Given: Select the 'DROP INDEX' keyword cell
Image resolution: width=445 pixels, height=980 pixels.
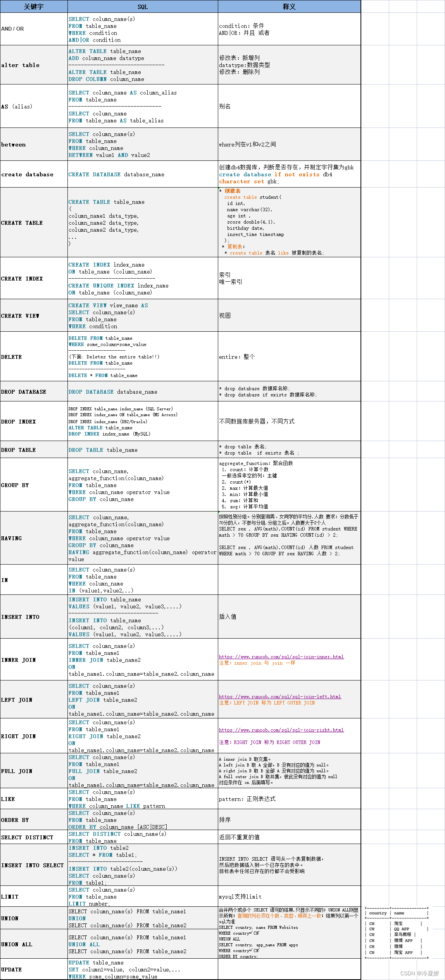Looking at the screenshot, I should tap(34, 421).
